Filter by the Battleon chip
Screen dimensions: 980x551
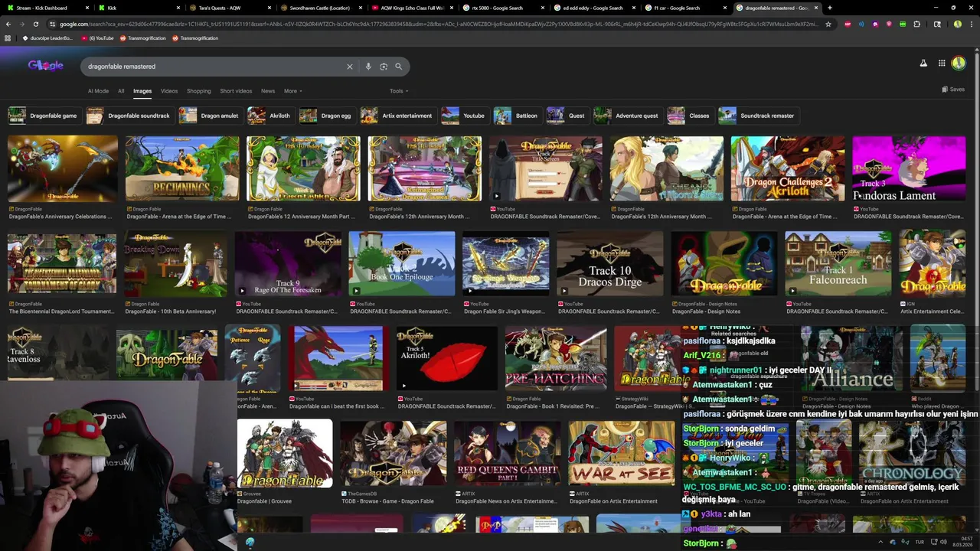[516, 116]
